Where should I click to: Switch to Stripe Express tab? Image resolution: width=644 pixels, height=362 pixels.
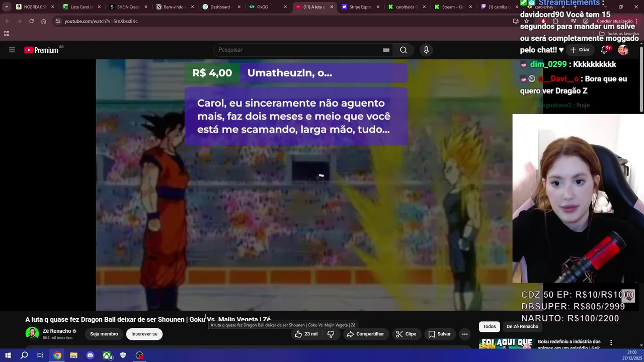360,7
